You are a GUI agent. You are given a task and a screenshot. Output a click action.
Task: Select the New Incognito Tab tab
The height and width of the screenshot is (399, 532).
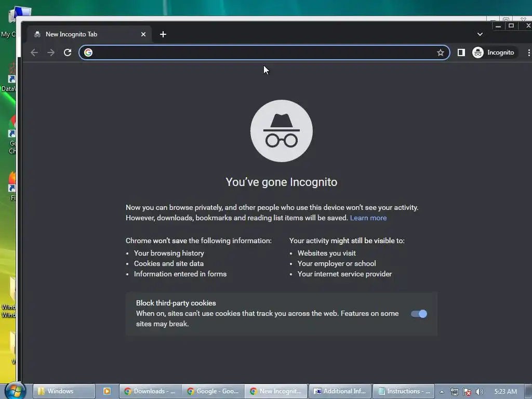pos(89,34)
